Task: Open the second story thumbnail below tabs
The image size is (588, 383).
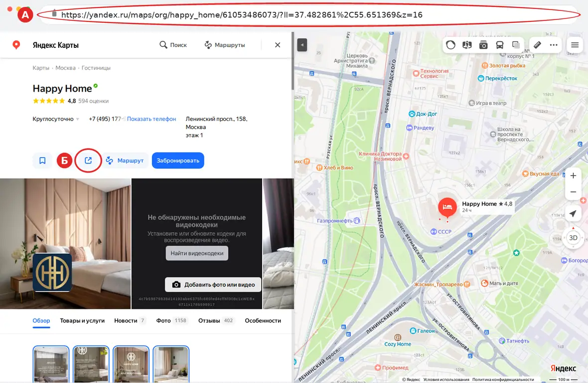Action: click(x=91, y=364)
